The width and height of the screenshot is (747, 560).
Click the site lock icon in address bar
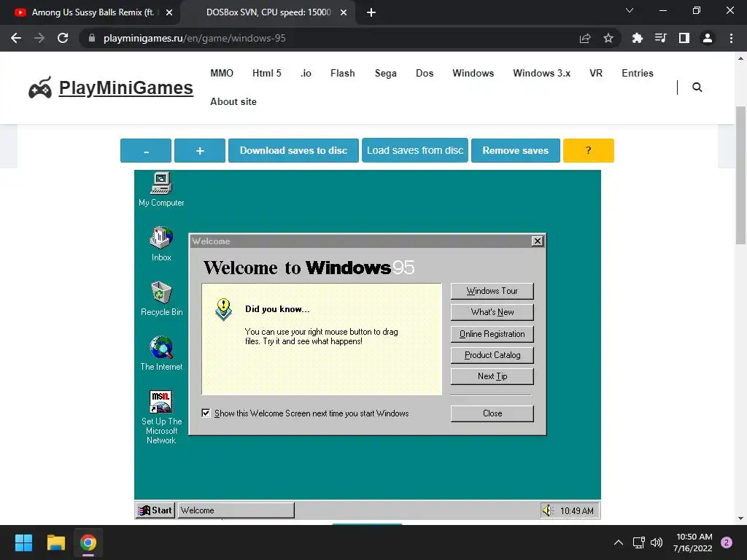[x=92, y=38]
